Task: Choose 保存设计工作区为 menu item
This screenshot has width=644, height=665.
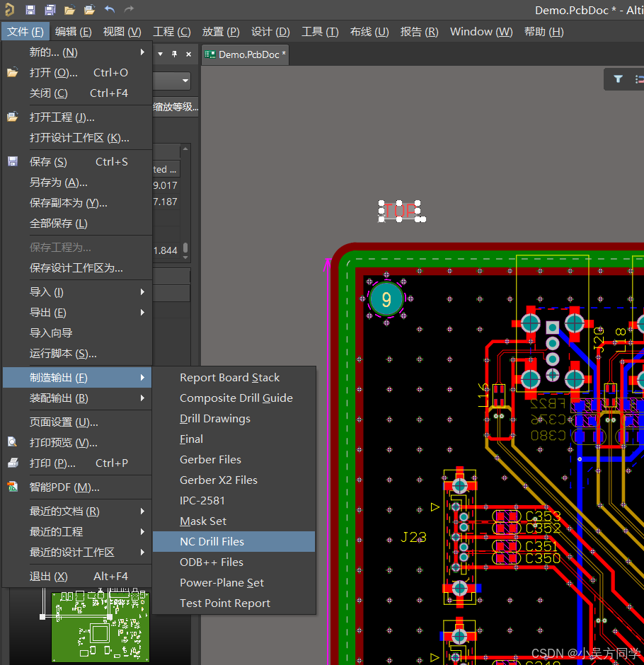Action: (77, 268)
